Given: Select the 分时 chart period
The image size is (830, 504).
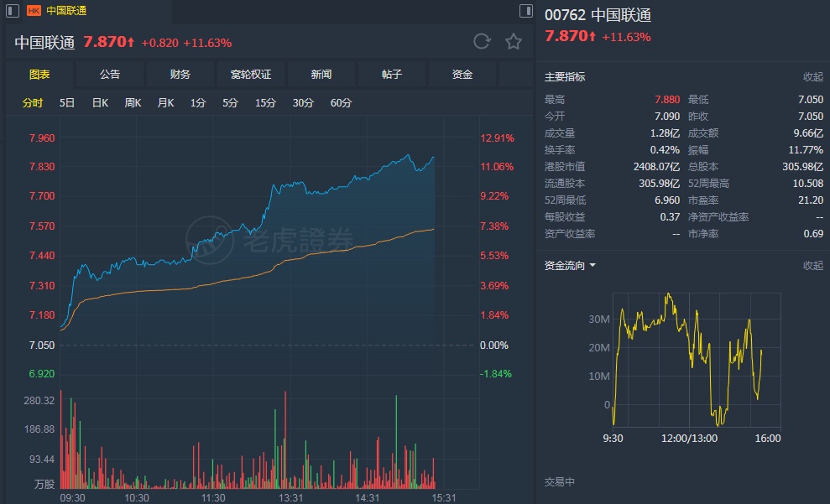Looking at the screenshot, I should (x=32, y=103).
